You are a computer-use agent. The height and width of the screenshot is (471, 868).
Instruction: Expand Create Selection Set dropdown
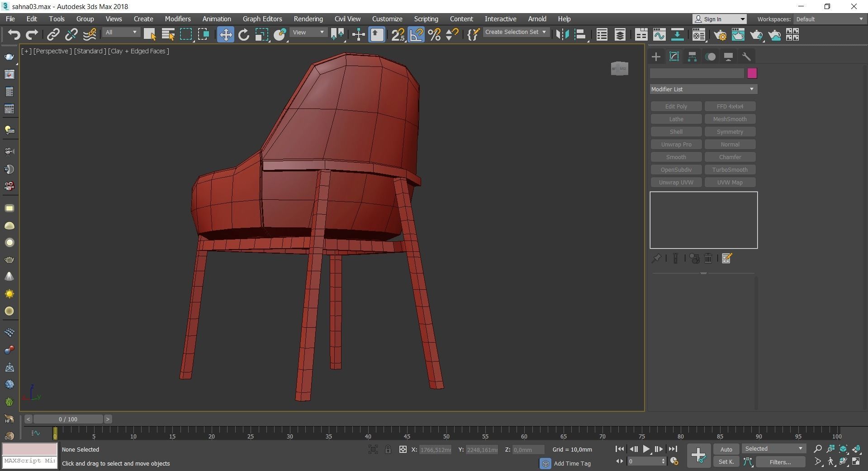tap(516, 32)
